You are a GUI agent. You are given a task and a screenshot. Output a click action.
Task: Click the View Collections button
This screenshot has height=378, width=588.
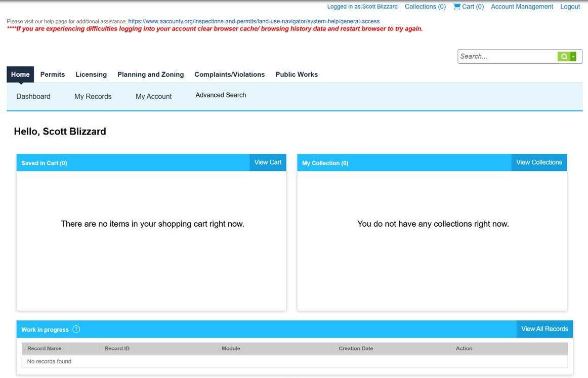[538, 162]
